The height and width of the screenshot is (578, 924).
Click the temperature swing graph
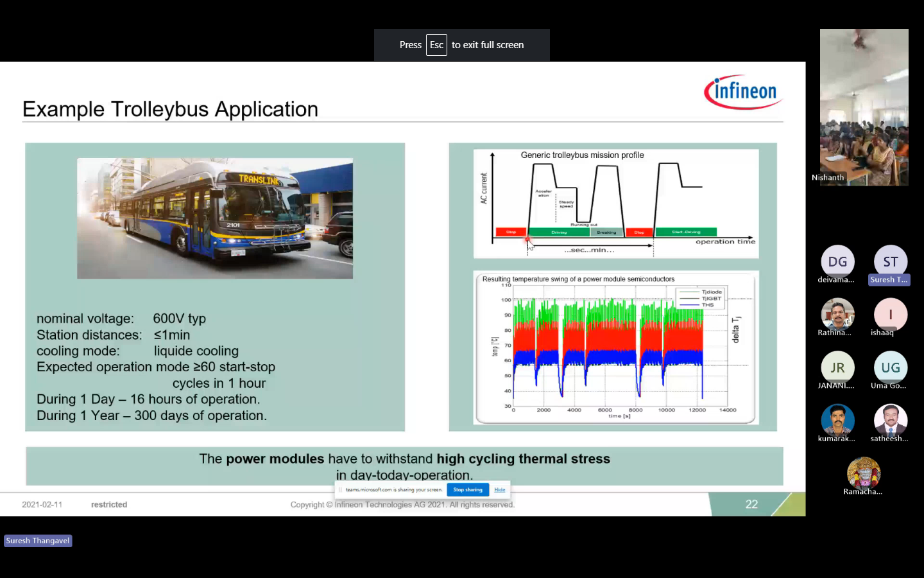coord(616,347)
